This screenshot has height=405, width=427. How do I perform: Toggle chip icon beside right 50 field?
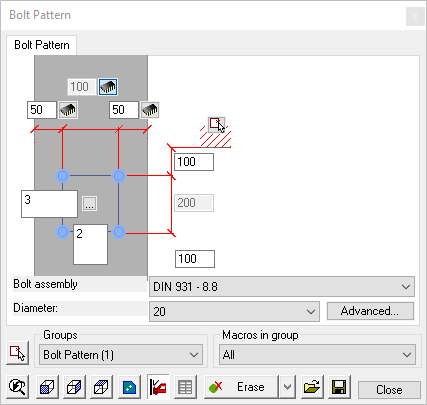[x=150, y=110]
